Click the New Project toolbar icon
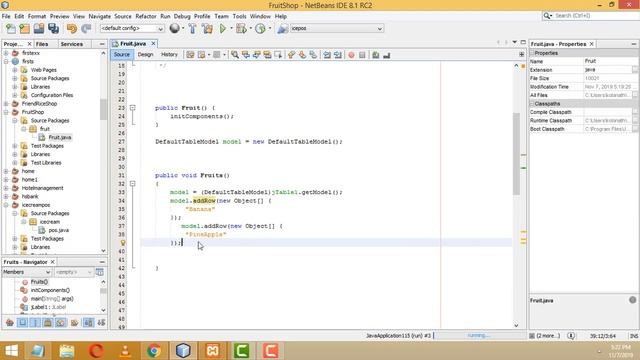The height and width of the screenshot is (360, 640). click(24, 29)
